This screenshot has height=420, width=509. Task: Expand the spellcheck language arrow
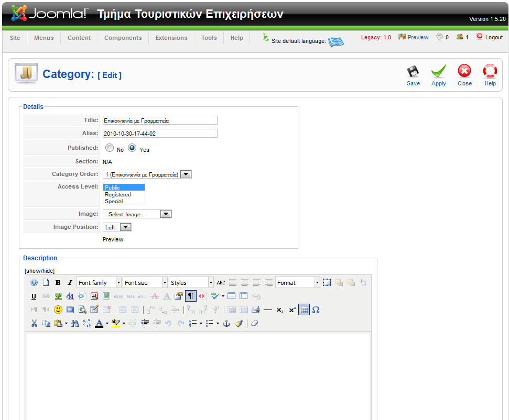tap(223, 296)
